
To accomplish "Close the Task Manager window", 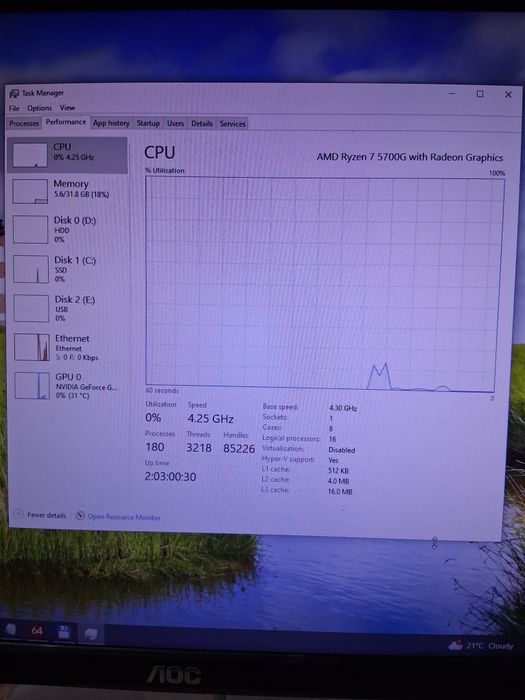I will (508, 95).
